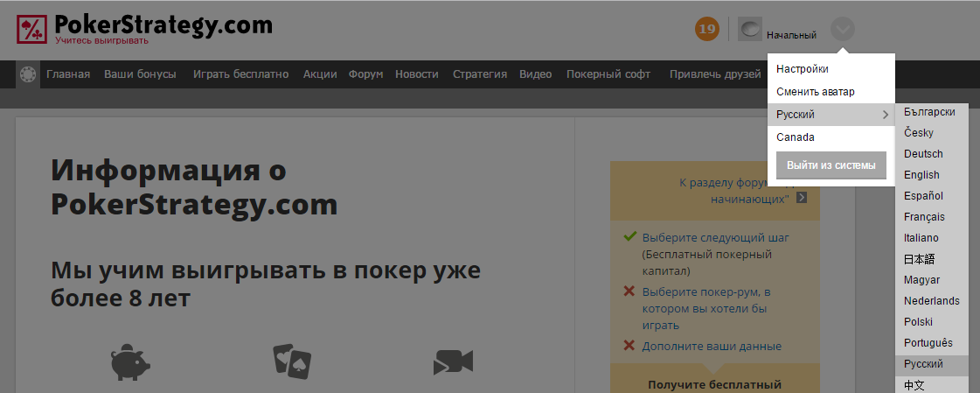Open Привлечь друзей menu item
980x393 pixels.
coord(715,74)
